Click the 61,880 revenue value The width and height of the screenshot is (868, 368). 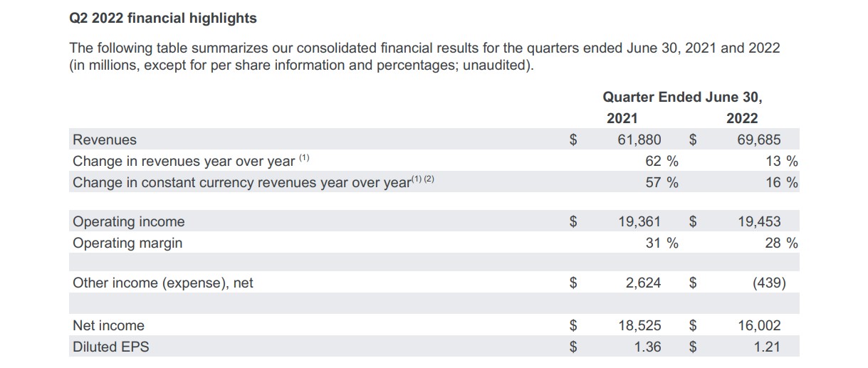(639, 140)
